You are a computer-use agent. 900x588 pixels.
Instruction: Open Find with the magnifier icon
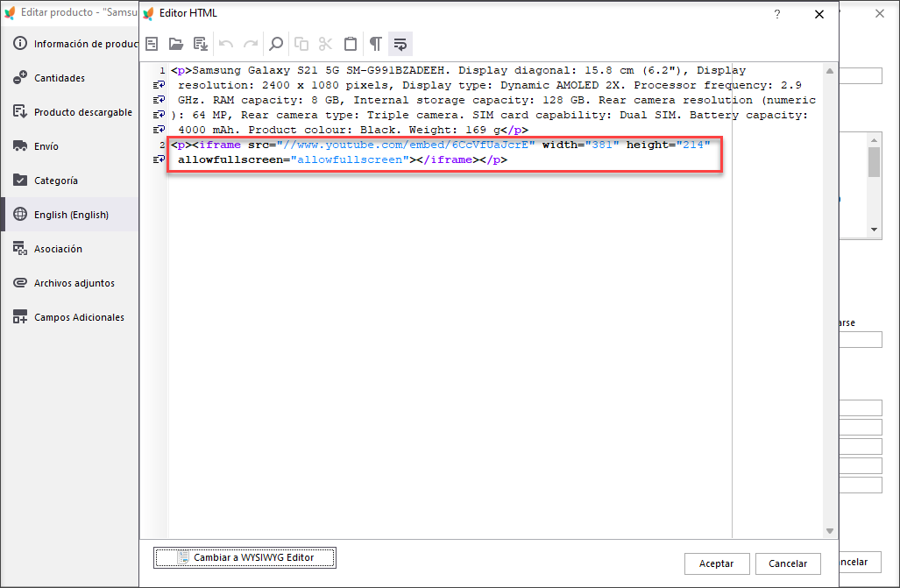pyautogui.click(x=276, y=44)
